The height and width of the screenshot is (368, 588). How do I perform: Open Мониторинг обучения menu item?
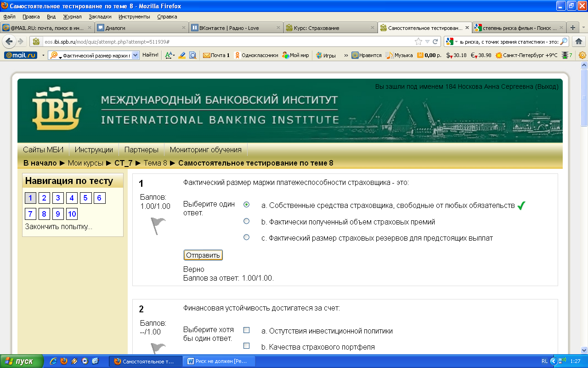(x=206, y=149)
